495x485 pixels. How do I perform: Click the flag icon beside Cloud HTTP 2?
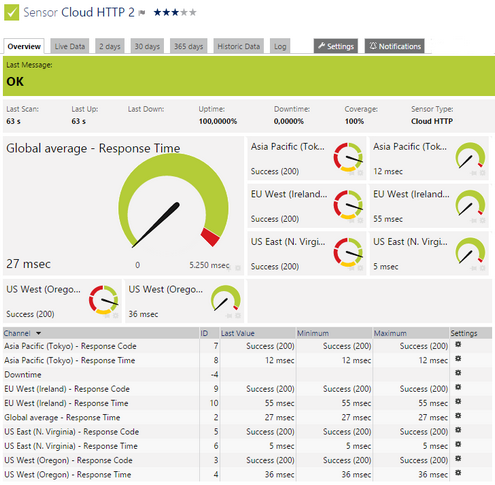(142, 13)
